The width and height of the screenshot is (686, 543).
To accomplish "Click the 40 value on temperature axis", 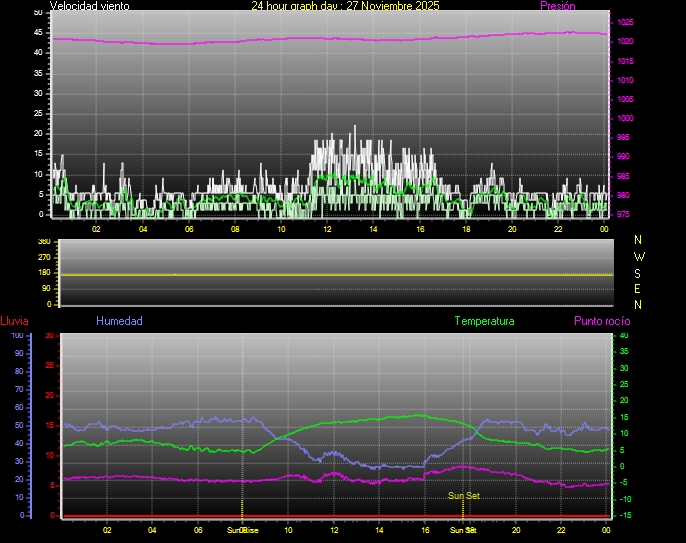I will (x=625, y=336).
